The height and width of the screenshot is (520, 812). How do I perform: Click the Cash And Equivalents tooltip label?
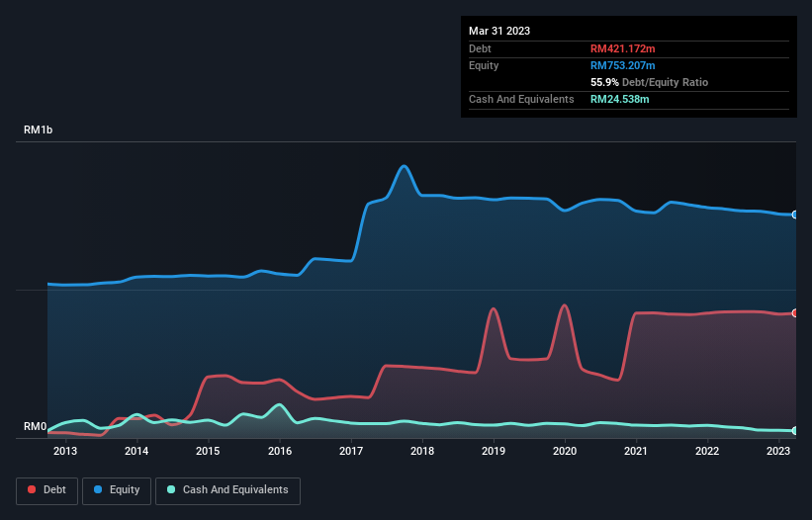coord(521,99)
